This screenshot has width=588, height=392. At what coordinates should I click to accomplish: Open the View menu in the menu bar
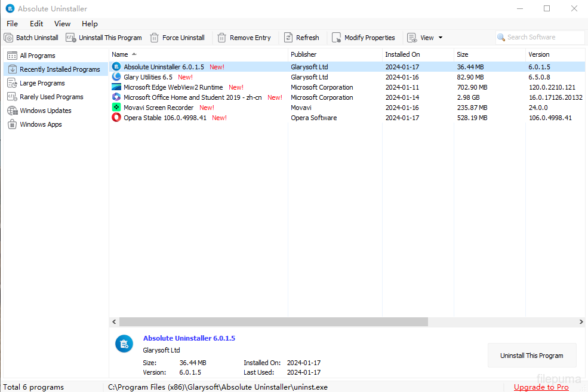pos(62,24)
